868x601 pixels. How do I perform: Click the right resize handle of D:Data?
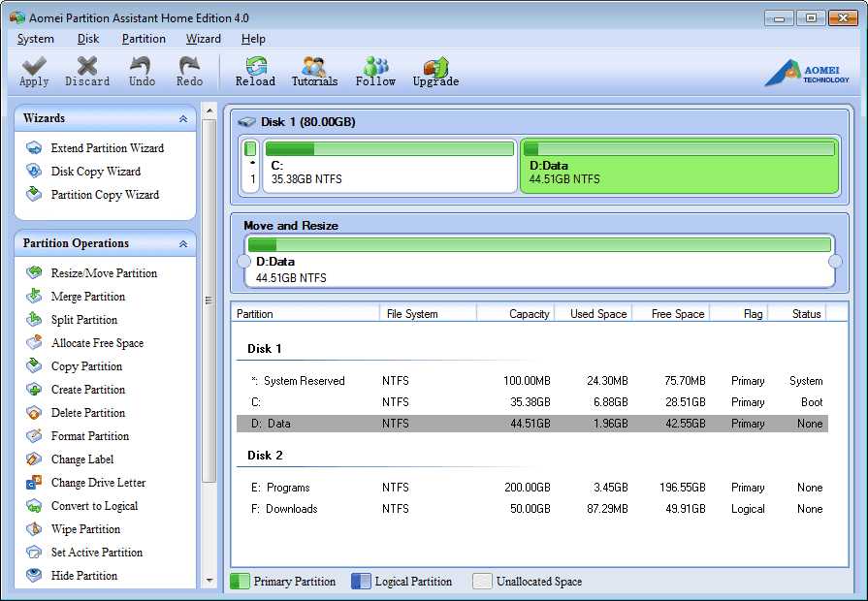[x=835, y=262]
